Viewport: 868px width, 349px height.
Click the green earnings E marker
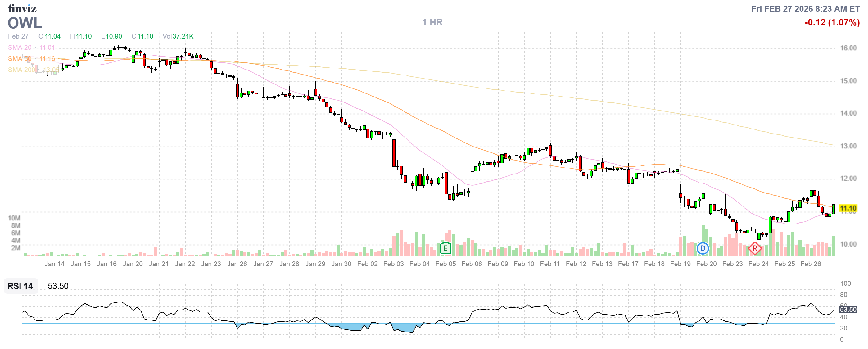pyautogui.click(x=445, y=249)
